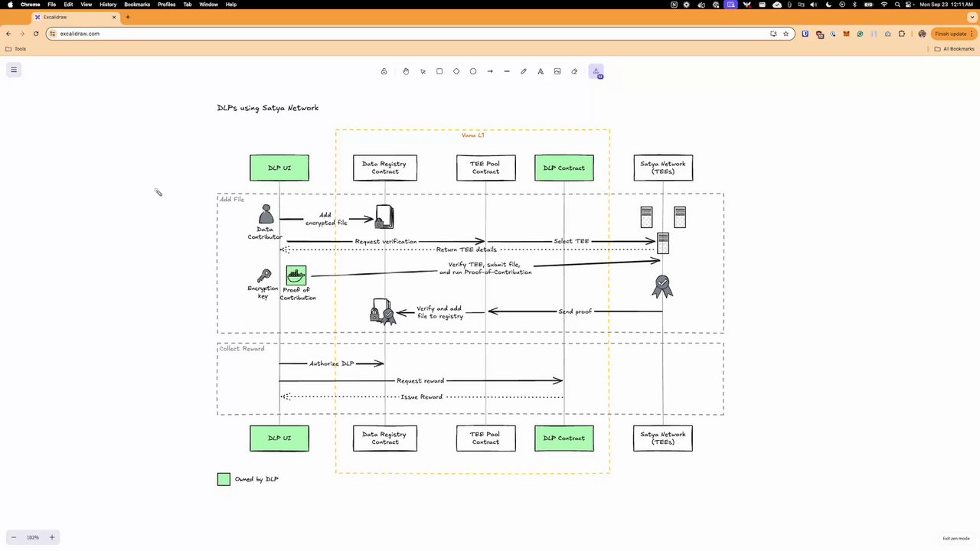980x551 pixels.
Task: Open the Apple menu
Action: (x=9, y=5)
